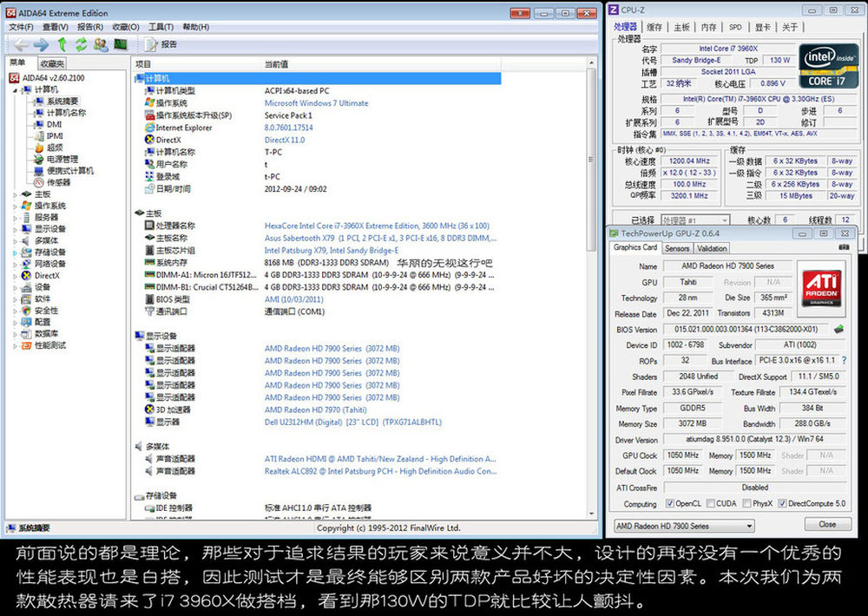Open Dell U2312HM monitor link

point(353,423)
